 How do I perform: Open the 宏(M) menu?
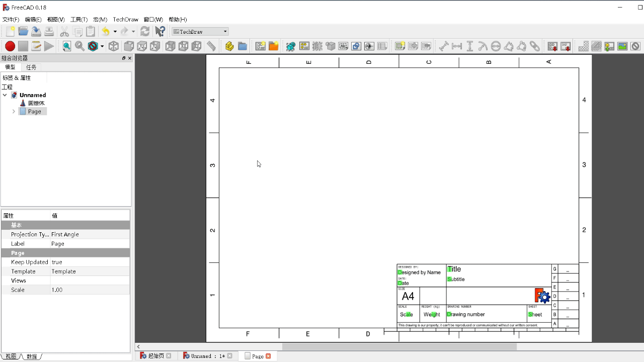(100, 20)
